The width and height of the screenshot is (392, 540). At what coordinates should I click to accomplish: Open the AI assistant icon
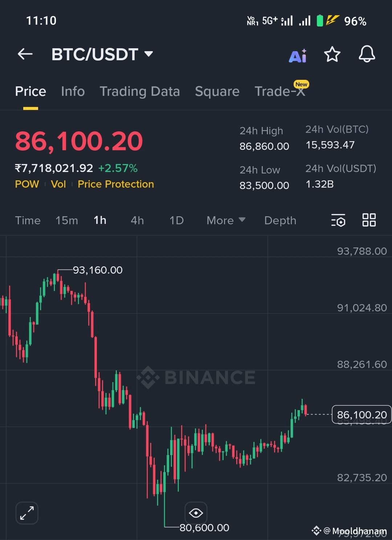[x=298, y=56]
